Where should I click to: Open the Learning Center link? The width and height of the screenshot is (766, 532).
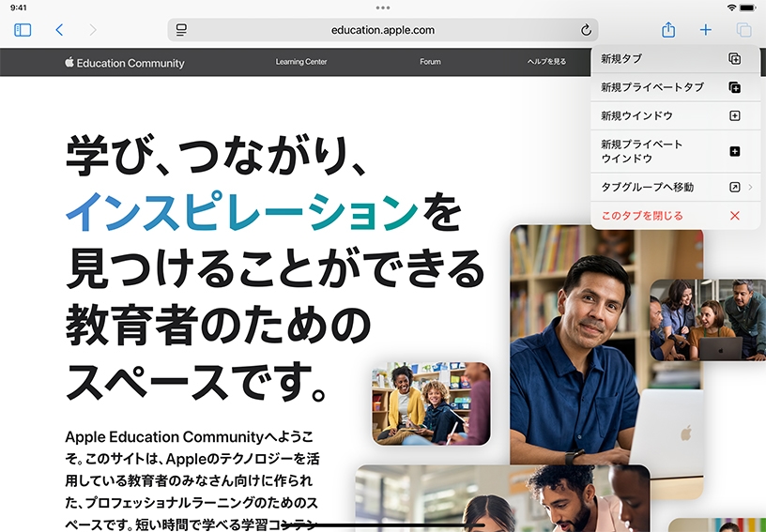click(301, 62)
